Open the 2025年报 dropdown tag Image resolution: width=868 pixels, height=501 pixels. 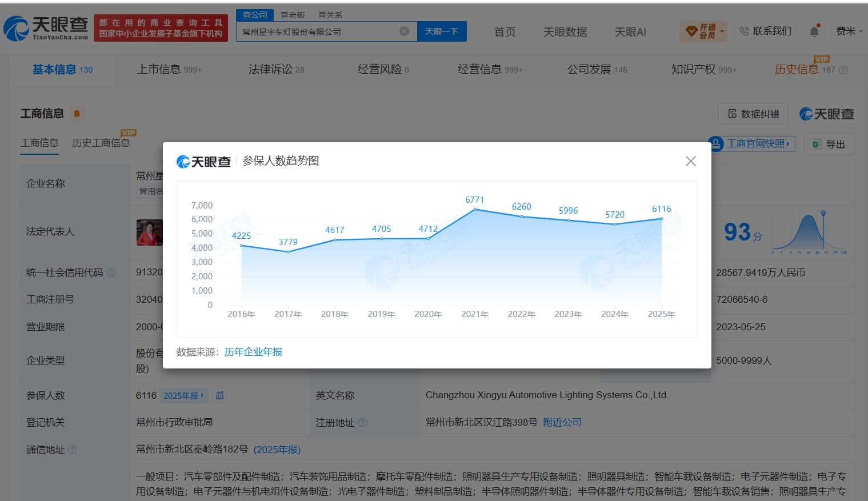(184, 395)
